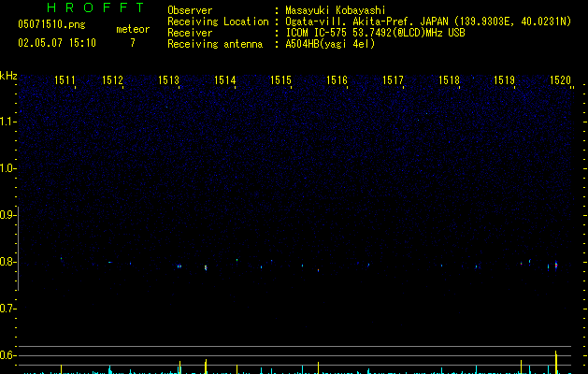Click the 0.8 kHz frequency tick label

pyautogui.click(x=7, y=262)
